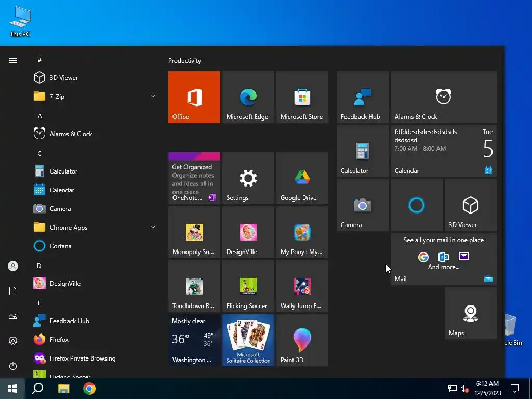Open the Maps tile
The width and height of the screenshot is (532, 399).
coord(471,313)
